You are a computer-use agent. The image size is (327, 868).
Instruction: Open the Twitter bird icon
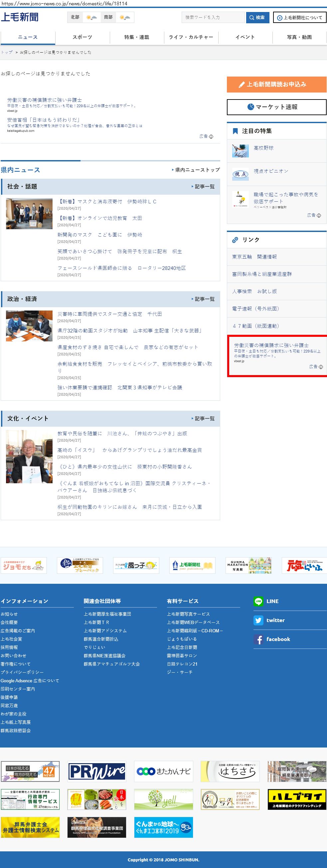click(258, 620)
